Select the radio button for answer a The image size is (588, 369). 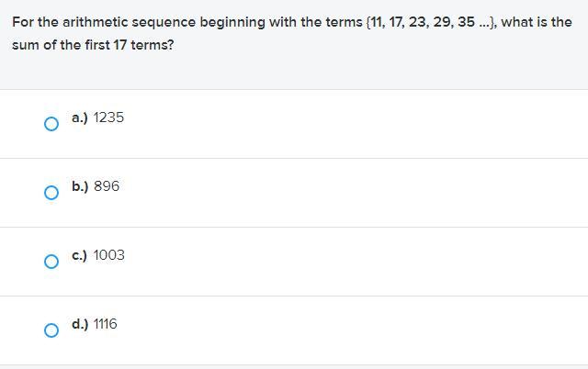[51, 124]
